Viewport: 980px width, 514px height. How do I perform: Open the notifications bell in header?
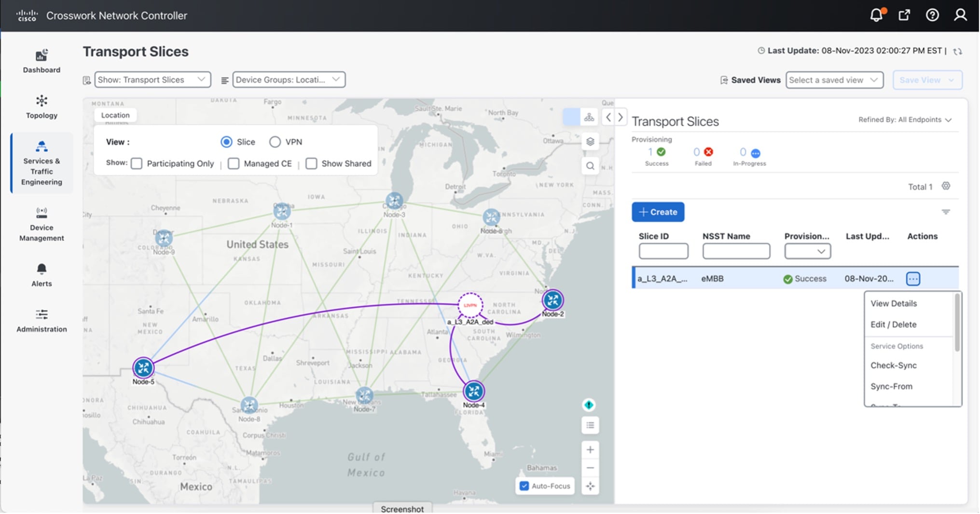[877, 15]
